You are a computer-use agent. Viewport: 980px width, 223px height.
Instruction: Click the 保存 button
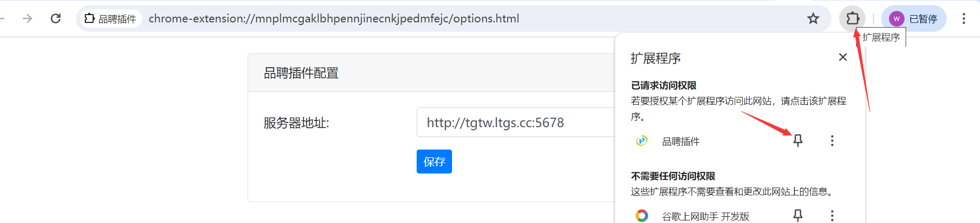coord(434,162)
